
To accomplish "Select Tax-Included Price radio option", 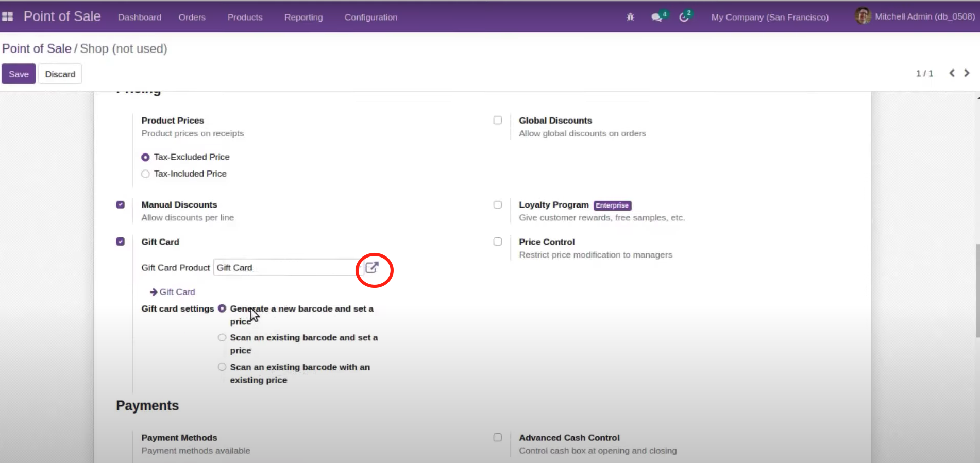I will point(146,174).
